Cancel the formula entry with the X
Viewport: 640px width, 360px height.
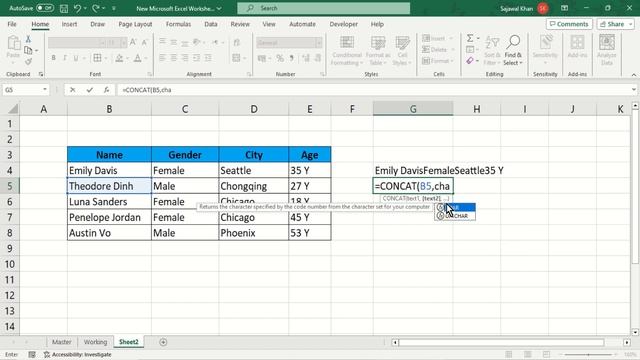73,90
